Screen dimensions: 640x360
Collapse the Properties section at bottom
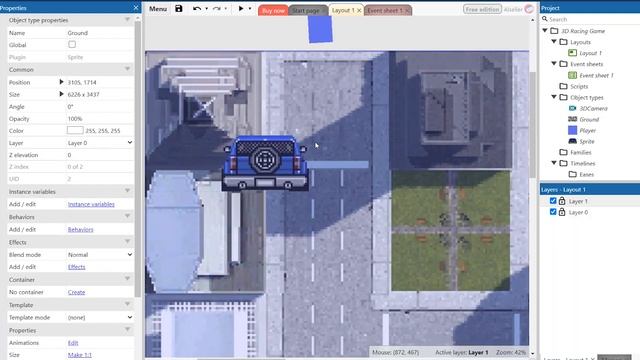coord(127,330)
